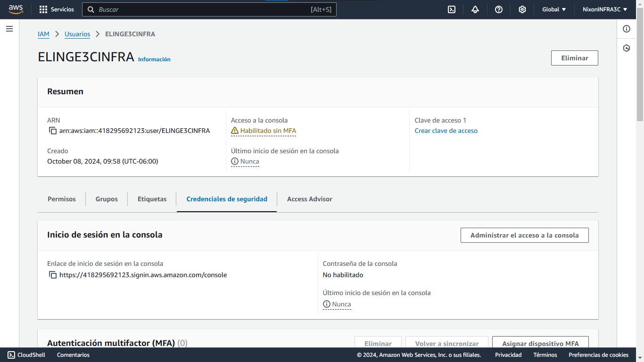Screen dimensions: 644x362
Task: Go to Usuarios breadcrumb link
Action: click(77, 34)
